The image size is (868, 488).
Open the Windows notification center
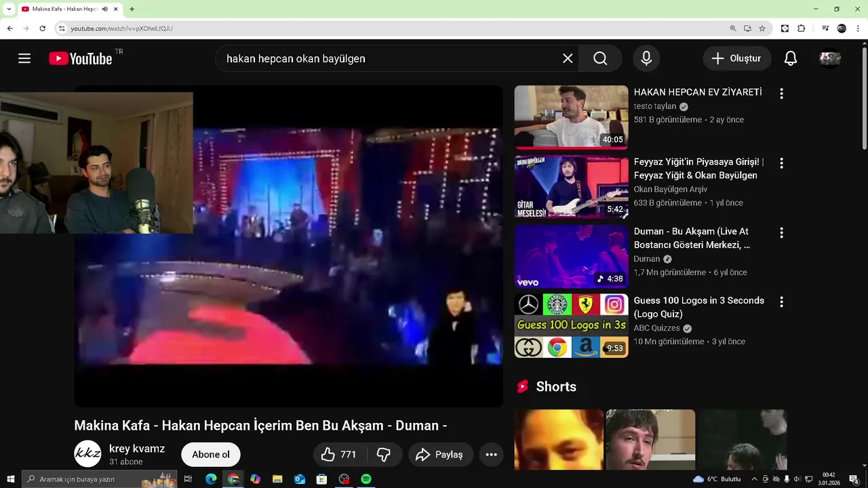tap(854, 479)
